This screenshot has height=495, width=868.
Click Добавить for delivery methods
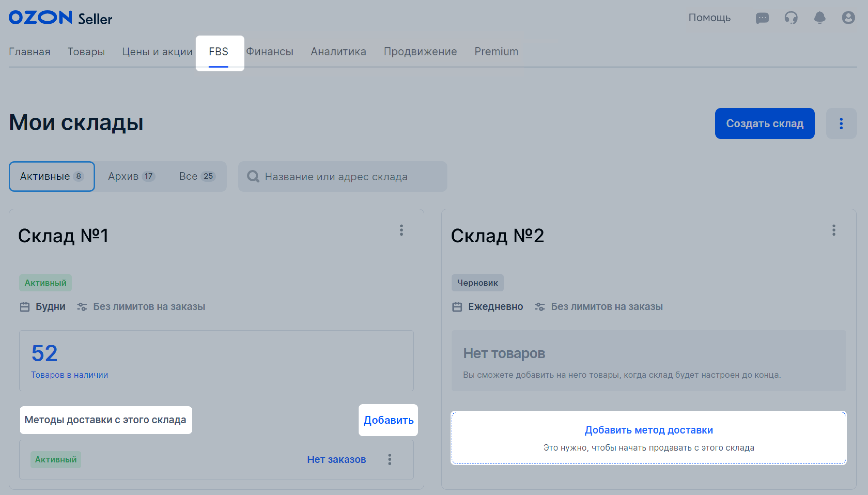tap(388, 420)
